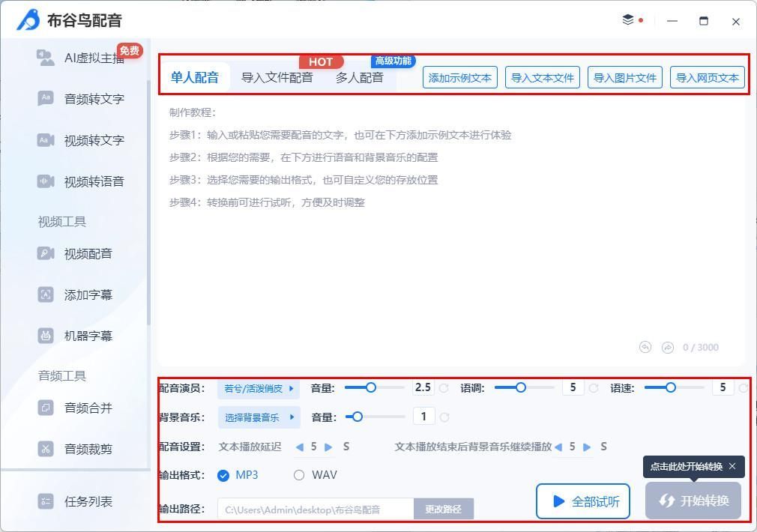This screenshot has height=532, width=757.
Task: Open 音频转文字 tool
Action: coord(81,99)
